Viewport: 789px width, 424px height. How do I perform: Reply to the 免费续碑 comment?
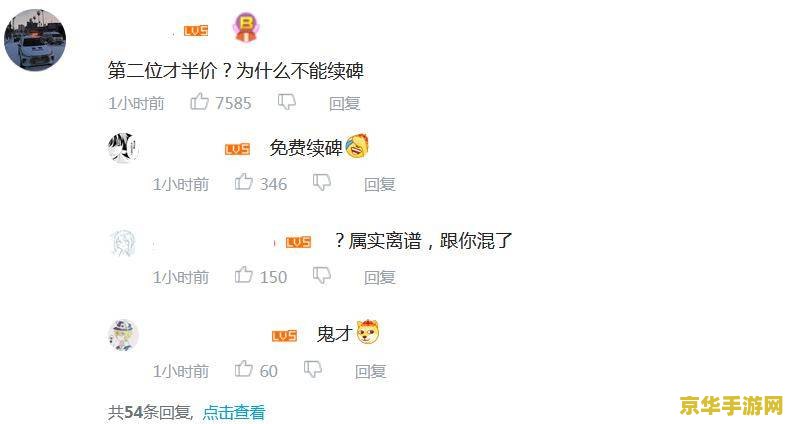point(380,184)
